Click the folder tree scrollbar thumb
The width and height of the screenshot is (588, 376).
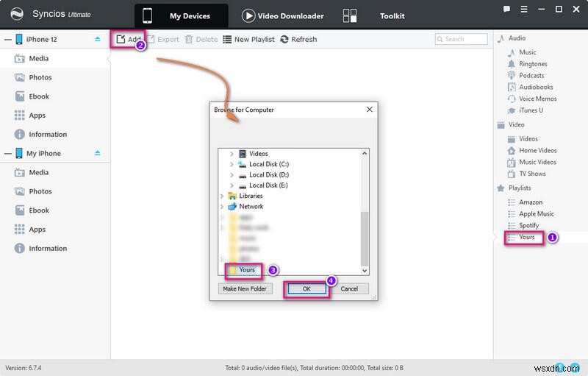(365, 238)
